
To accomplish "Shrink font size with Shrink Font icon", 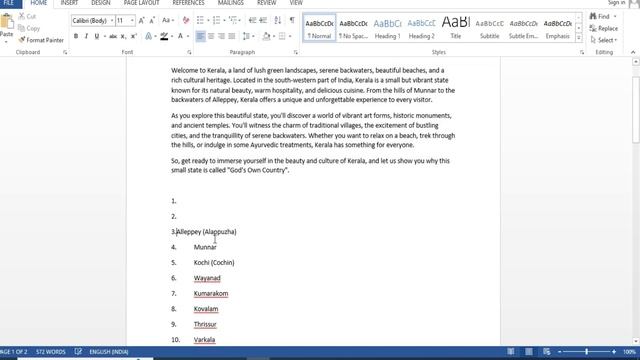I will [152, 20].
